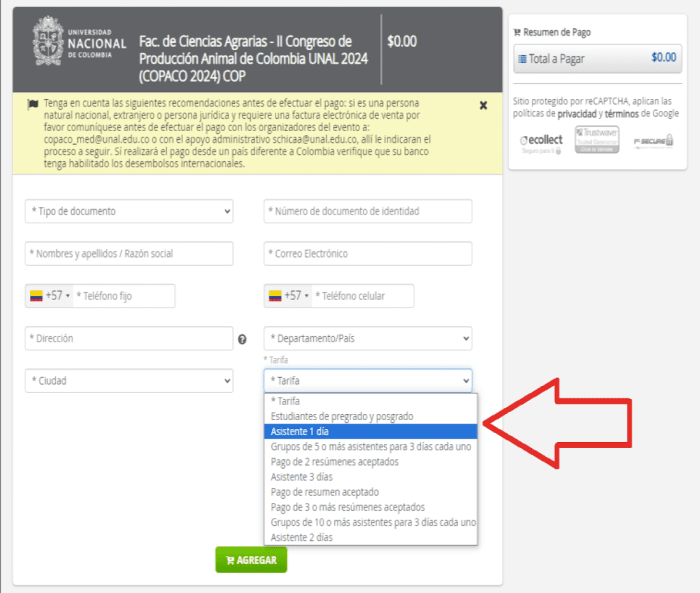Click the Correo Electrónico input field
This screenshot has height=593, width=700.
coord(368,253)
